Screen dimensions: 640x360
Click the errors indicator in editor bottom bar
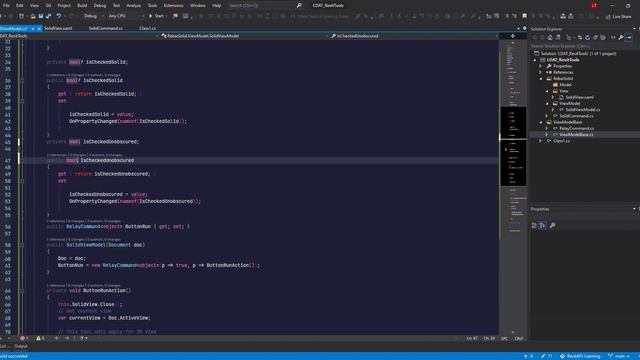point(24,338)
